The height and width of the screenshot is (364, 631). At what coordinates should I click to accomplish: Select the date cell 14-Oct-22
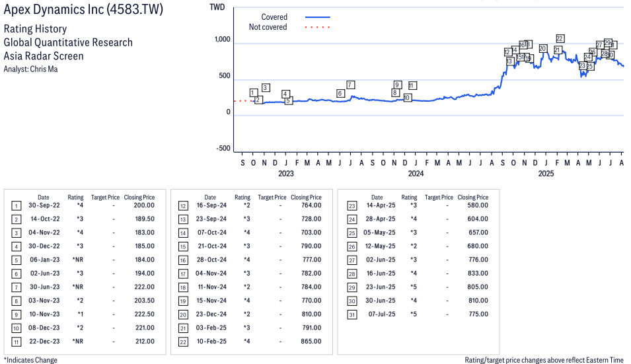click(x=45, y=219)
